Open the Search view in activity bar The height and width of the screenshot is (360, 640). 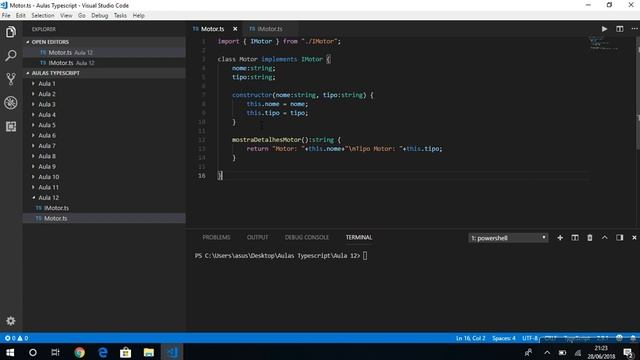click(x=11, y=56)
